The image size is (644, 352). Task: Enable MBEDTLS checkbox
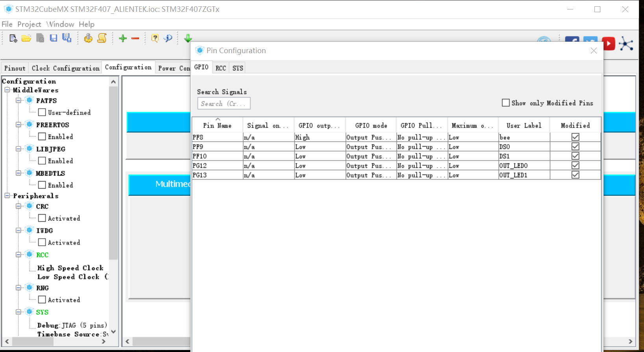[42, 185]
